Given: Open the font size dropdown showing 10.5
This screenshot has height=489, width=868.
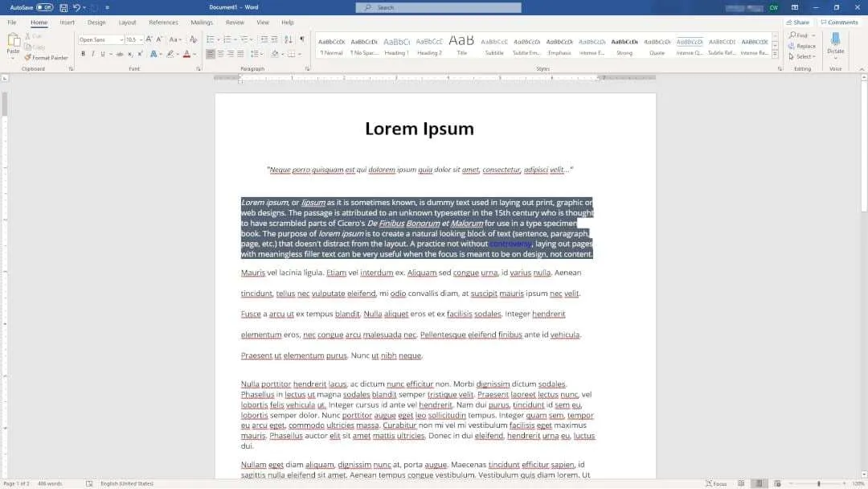Looking at the screenshot, I should [x=141, y=40].
